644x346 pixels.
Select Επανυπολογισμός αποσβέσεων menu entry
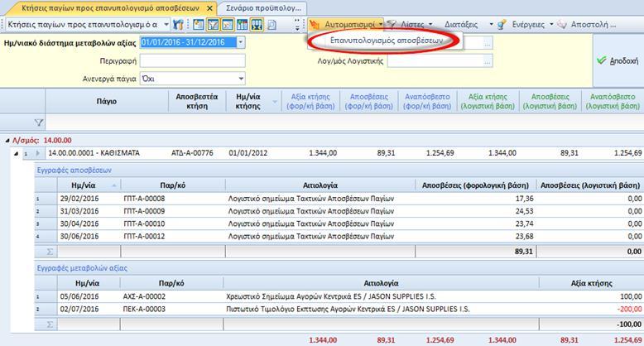(386, 41)
